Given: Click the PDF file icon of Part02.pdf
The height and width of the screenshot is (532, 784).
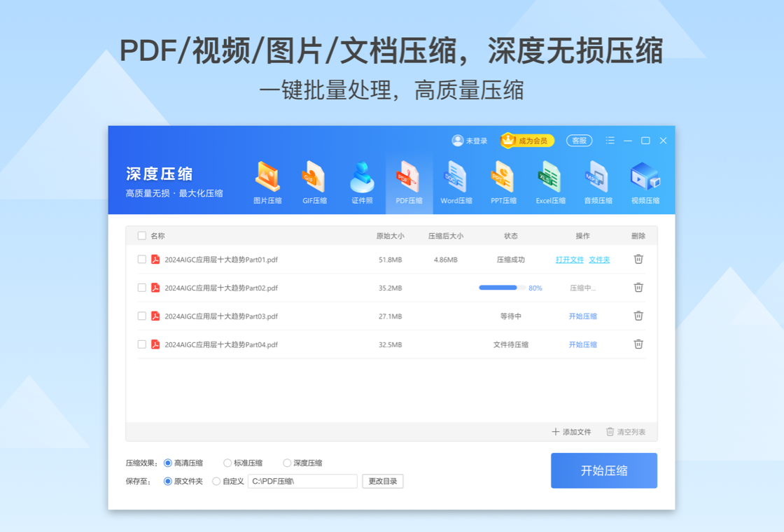Looking at the screenshot, I should [x=155, y=288].
